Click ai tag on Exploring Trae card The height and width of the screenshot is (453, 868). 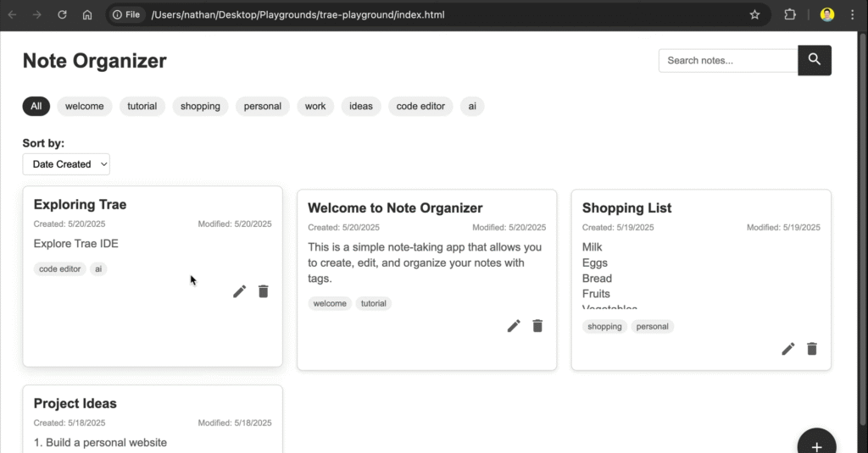(x=98, y=268)
